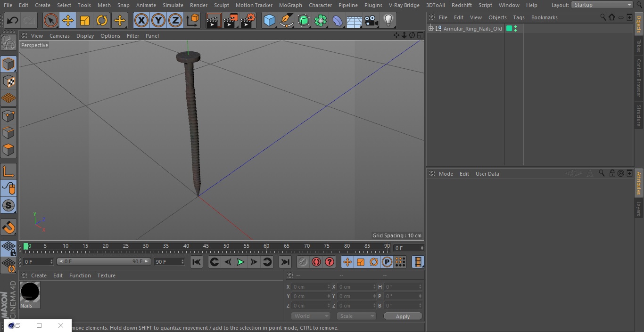The height and width of the screenshot is (332, 644).
Task: Add a deformer object icon
Action: pyautogui.click(x=338, y=20)
